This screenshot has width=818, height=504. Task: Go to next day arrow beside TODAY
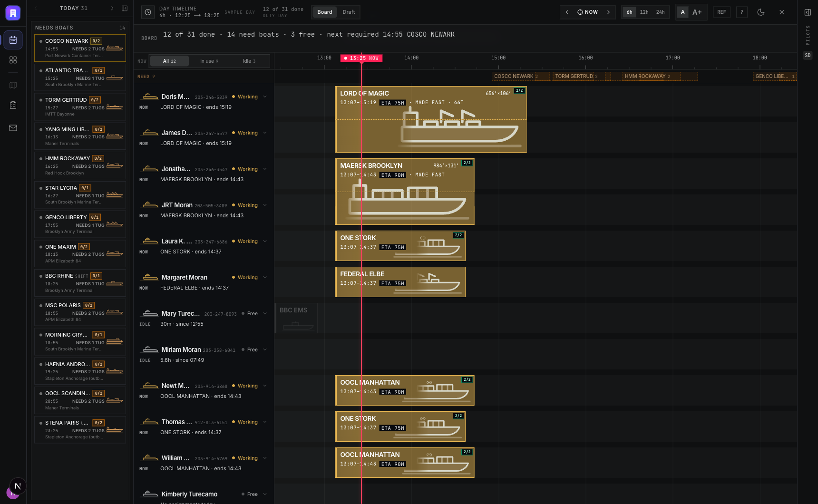(x=112, y=8)
